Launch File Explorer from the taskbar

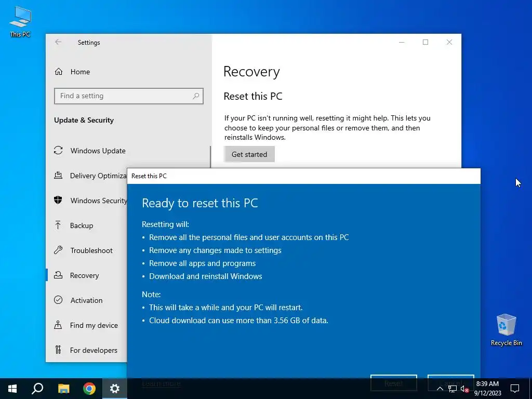point(63,389)
